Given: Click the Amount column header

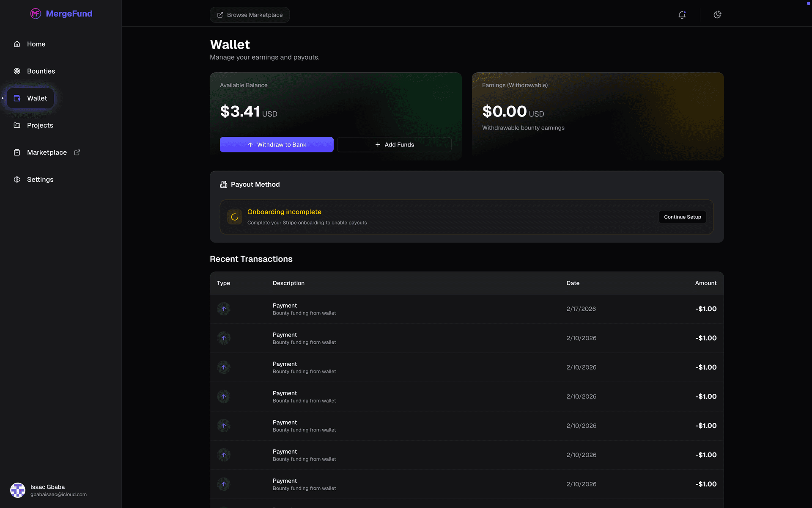Looking at the screenshot, I should tap(705, 283).
